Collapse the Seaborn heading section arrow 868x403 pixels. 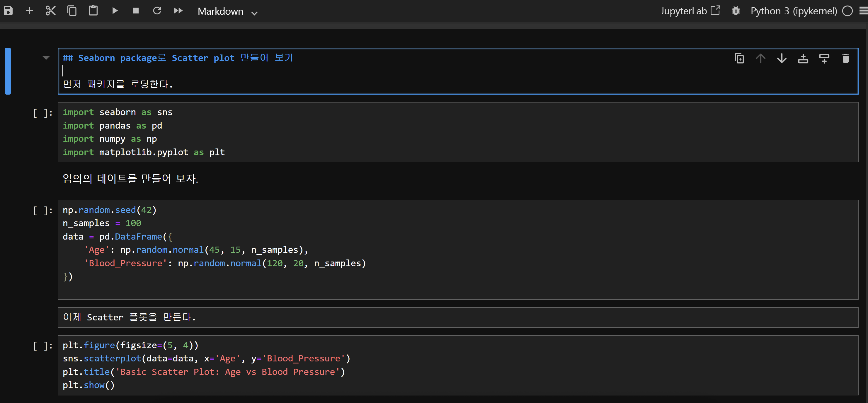click(46, 58)
